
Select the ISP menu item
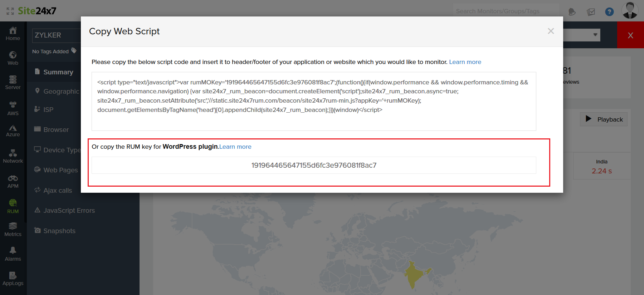[44, 109]
